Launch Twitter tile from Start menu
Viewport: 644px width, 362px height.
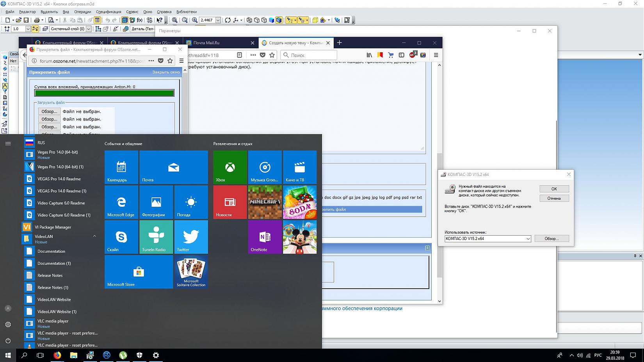pyautogui.click(x=191, y=237)
